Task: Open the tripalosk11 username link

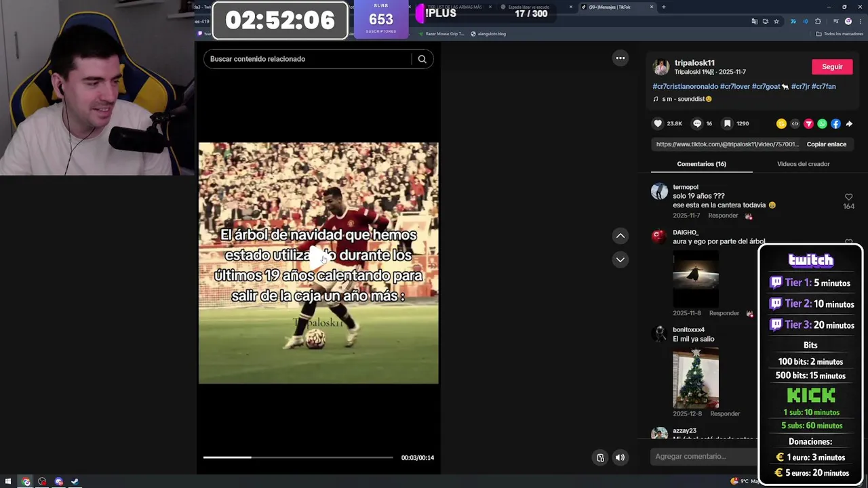Action: coord(694,63)
